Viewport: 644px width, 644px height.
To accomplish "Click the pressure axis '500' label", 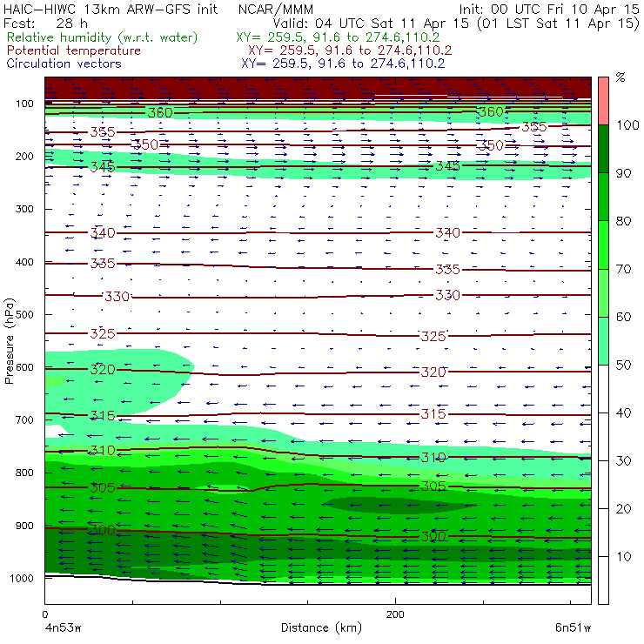I will tap(24, 315).
